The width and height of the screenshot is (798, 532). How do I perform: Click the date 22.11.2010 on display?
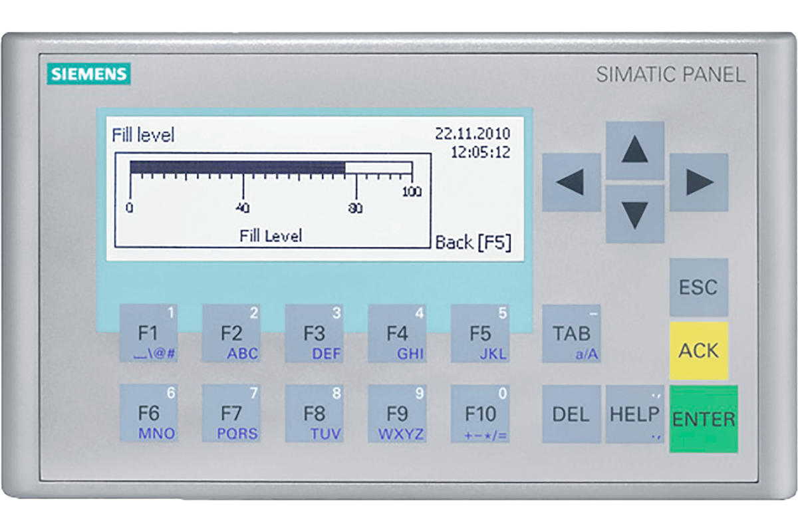coord(473,134)
